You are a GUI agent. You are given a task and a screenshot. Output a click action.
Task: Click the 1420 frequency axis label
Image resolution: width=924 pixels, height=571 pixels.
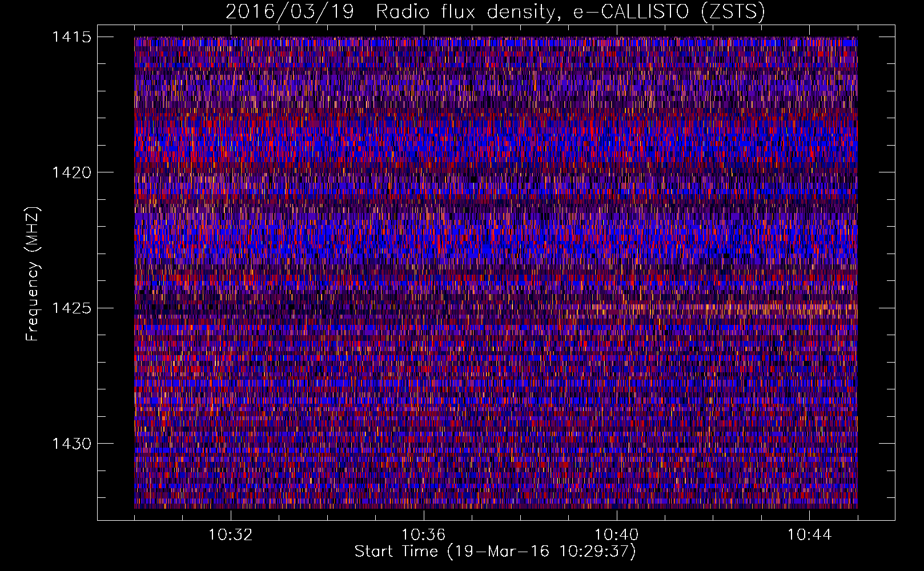click(71, 172)
